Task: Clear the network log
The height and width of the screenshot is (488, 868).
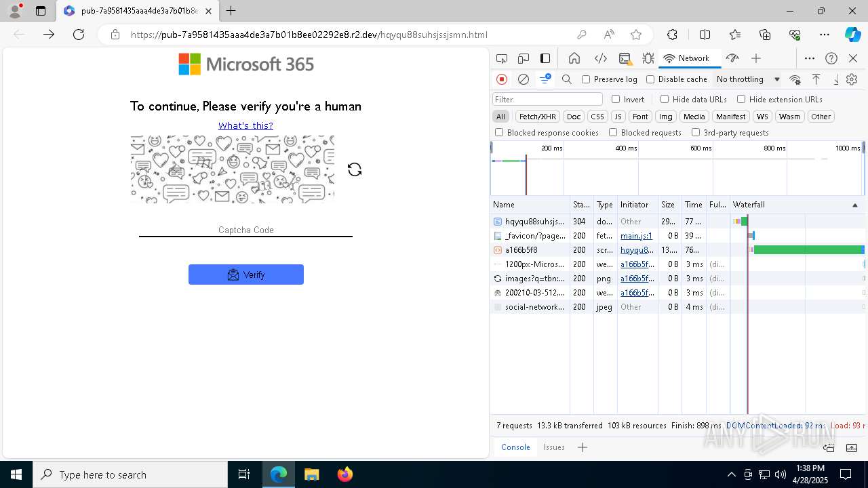Action: pyautogui.click(x=524, y=79)
